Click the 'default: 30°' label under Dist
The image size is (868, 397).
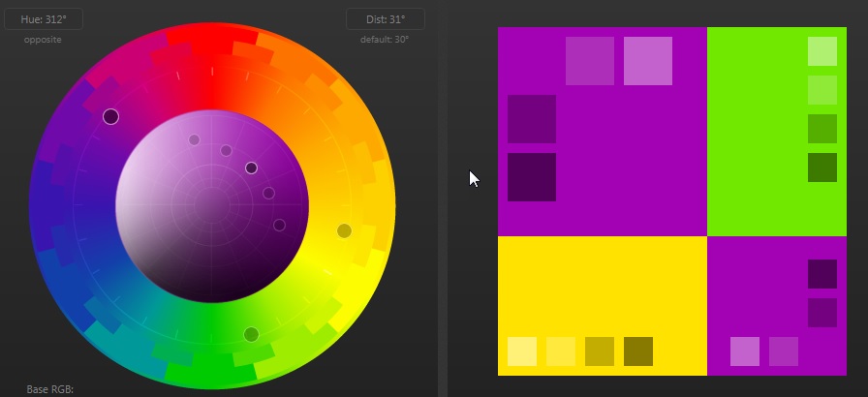tap(385, 40)
